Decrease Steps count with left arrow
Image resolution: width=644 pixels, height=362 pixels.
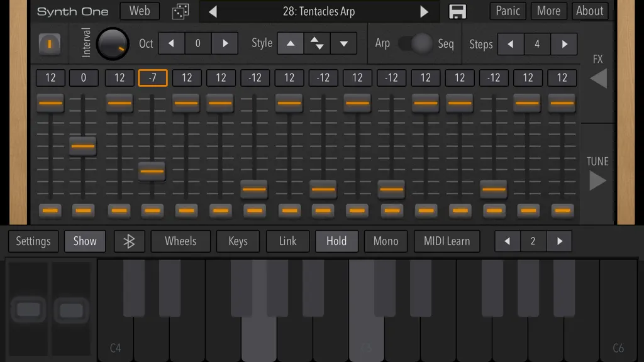click(x=511, y=44)
